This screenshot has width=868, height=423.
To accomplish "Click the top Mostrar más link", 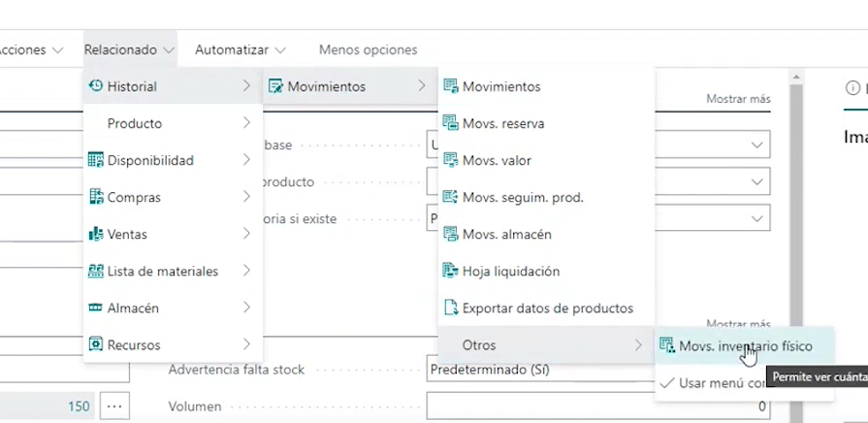I will (738, 99).
